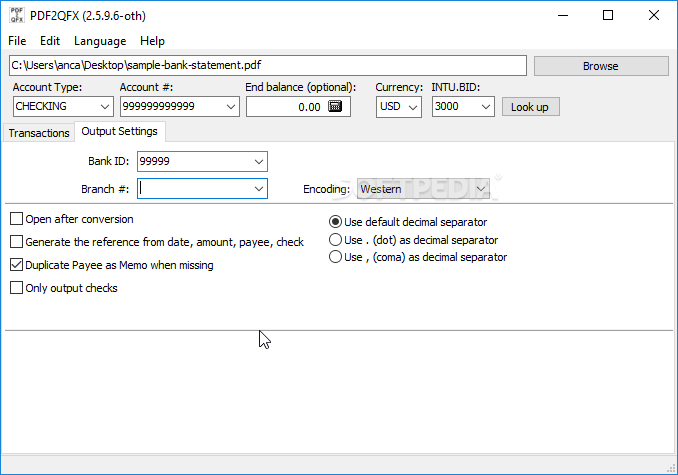Select Use default decimal separator radio
The height and width of the screenshot is (475, 678).
[x=336, y=222]
